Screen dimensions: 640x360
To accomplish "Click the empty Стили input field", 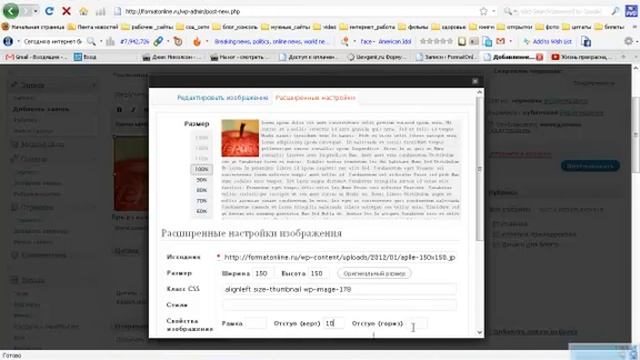I will click(340, 305).
